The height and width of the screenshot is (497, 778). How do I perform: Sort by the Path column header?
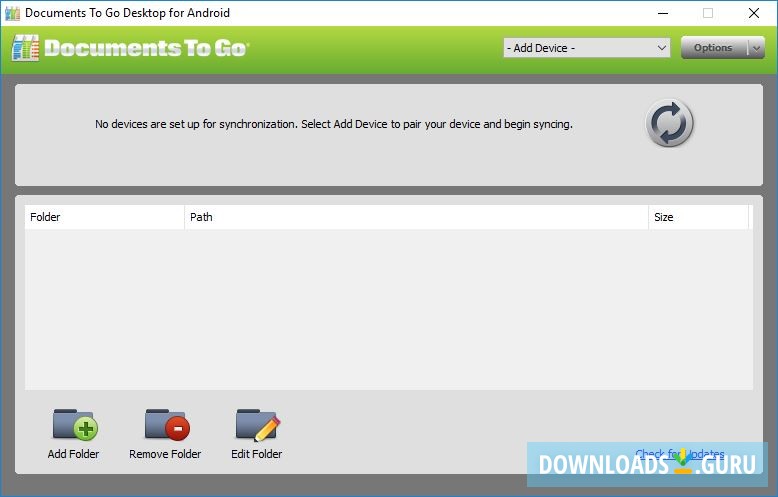[416, 217]
